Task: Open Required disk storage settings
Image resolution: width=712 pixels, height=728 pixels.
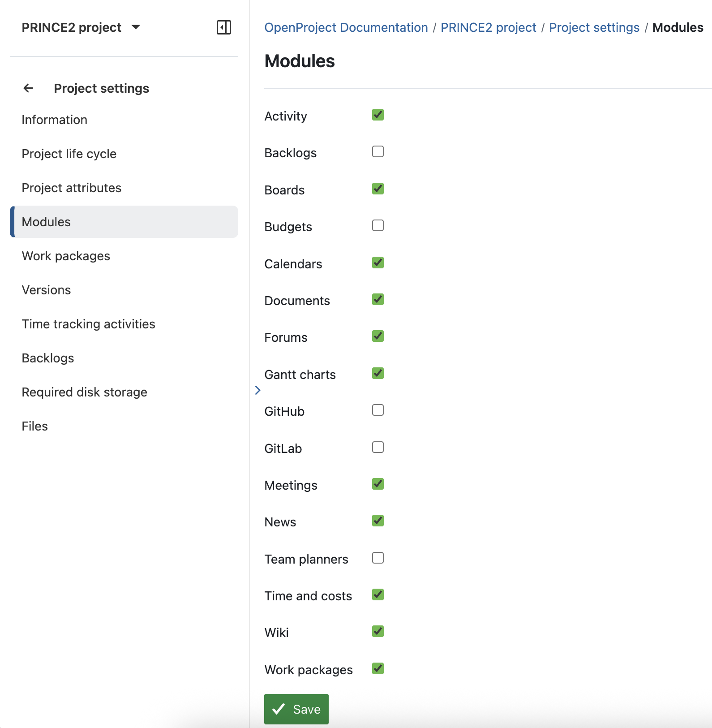Action: coord(84,392)
